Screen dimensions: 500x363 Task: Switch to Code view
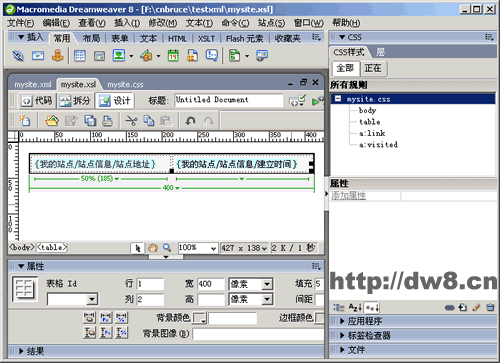coord(37,101)
